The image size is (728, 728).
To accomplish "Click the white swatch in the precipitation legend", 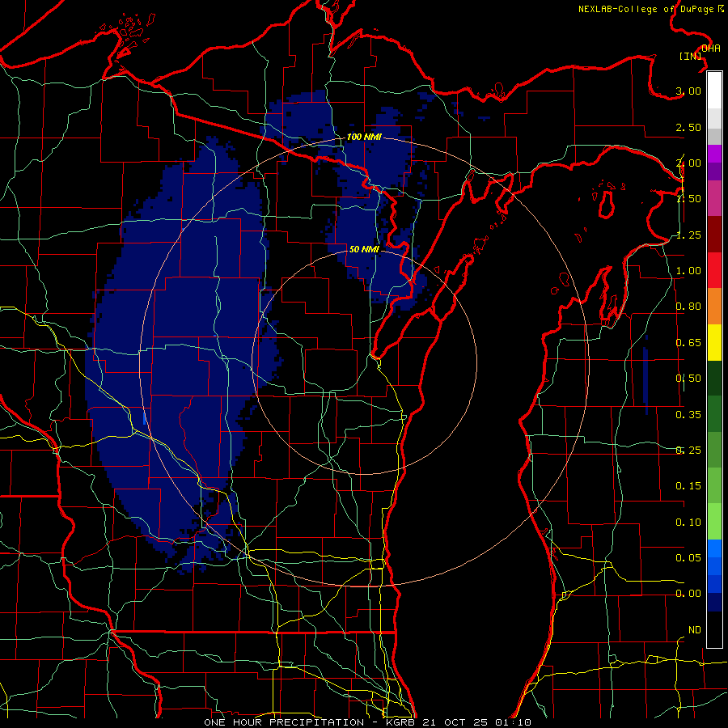I will tap(714, 91).
